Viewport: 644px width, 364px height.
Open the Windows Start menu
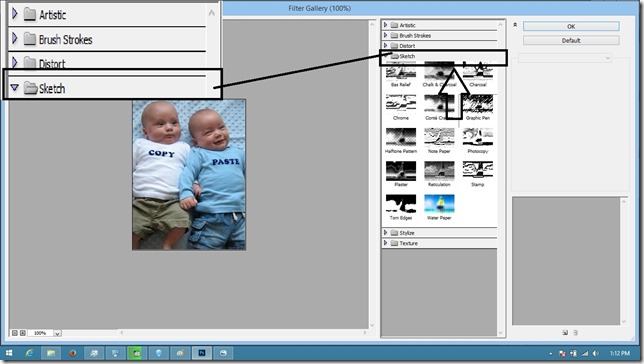(x=9, y=353)
